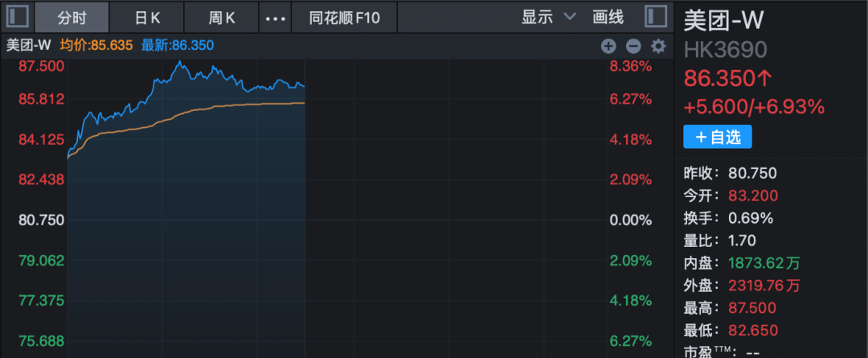
Task: Click the 85.812 price axis label
Action: (42, 99)
